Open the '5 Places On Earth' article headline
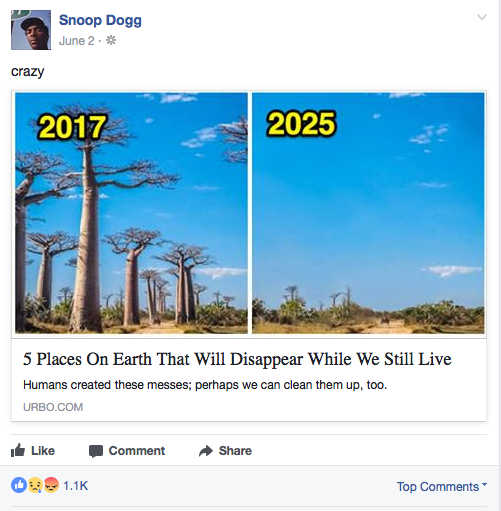Screen dimensions: 501x511 point(237,359)
